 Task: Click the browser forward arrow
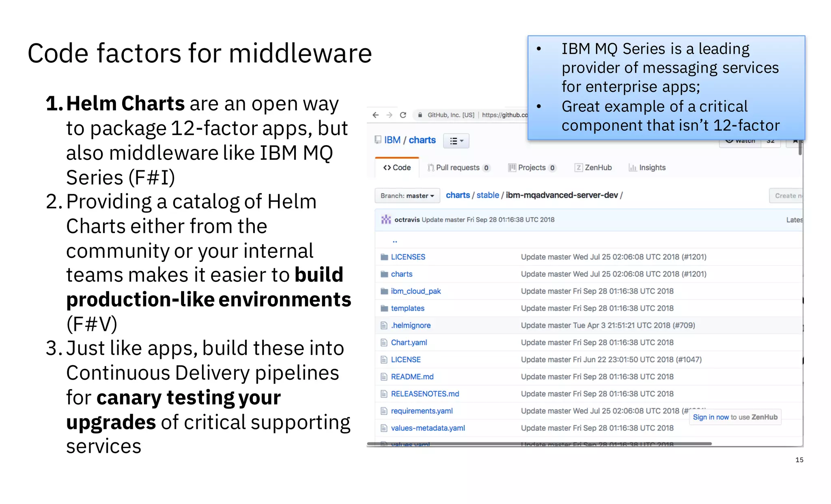click(389, 115)
